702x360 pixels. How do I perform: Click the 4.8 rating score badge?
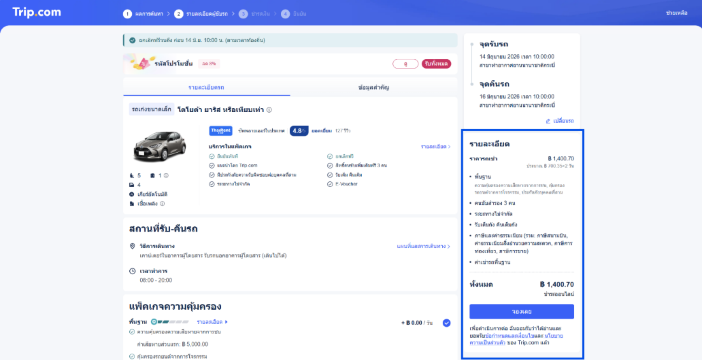[299, 131]
